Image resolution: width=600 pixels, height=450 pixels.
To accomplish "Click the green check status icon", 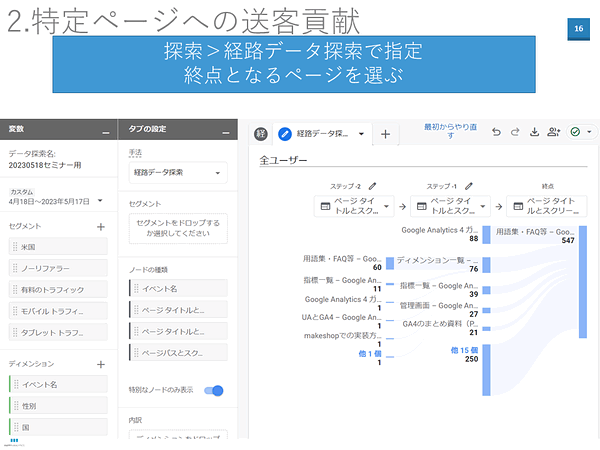I will click(575, 132).
